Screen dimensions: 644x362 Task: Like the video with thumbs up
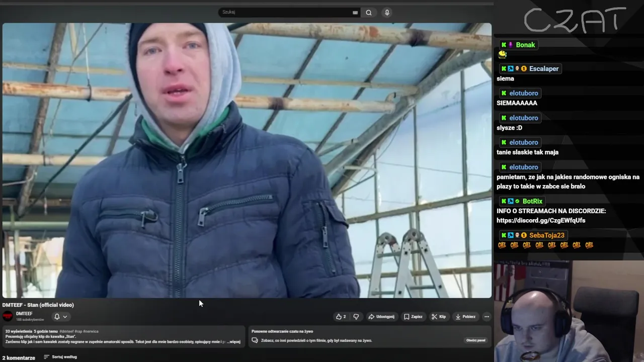click(x=341, y=317)
